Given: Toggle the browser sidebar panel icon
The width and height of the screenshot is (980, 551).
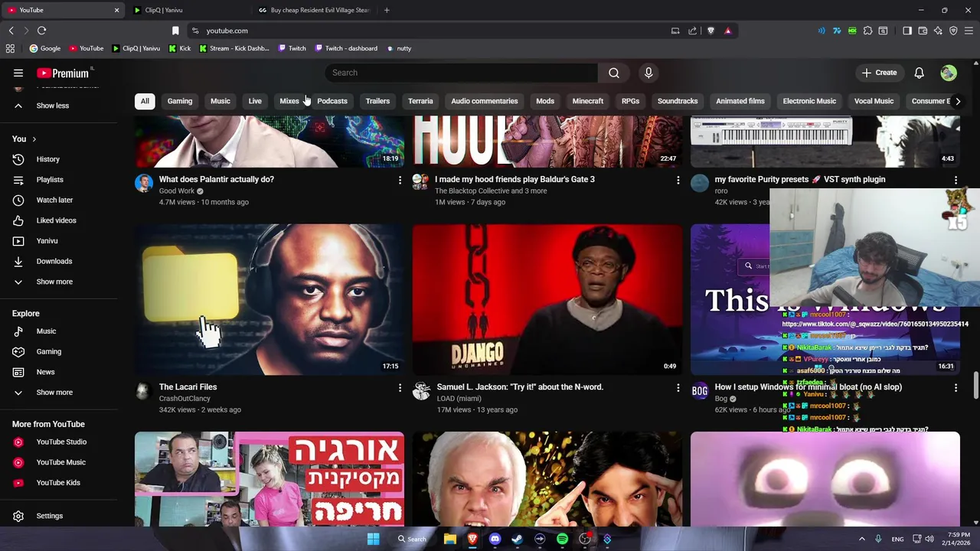Looking at the screenshot, I should [907, 31].
